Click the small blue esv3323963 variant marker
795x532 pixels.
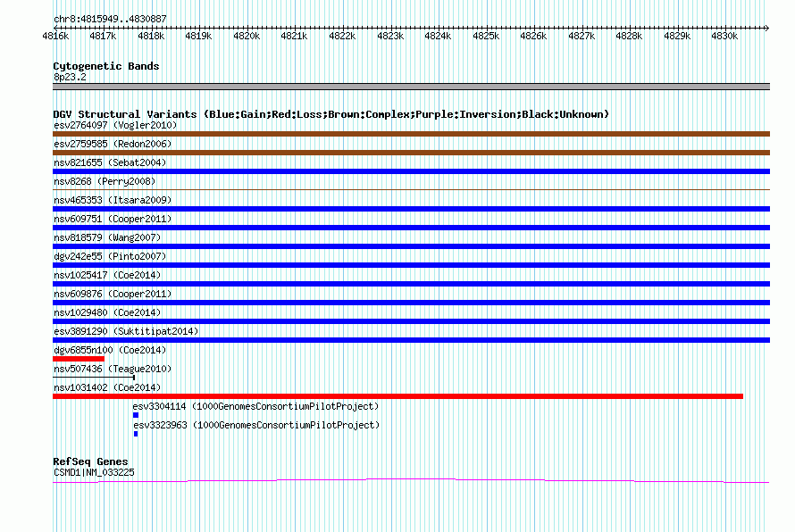pos(136,434)
